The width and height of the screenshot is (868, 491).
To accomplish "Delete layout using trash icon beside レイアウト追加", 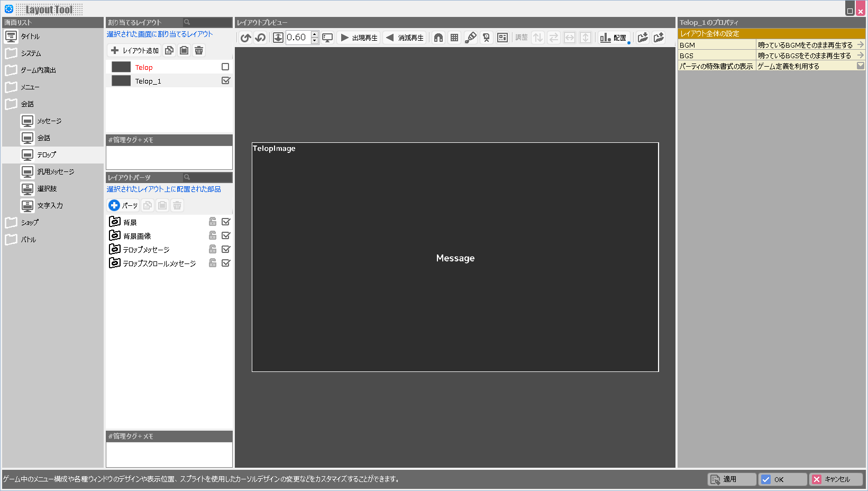I will click(199, 51).
